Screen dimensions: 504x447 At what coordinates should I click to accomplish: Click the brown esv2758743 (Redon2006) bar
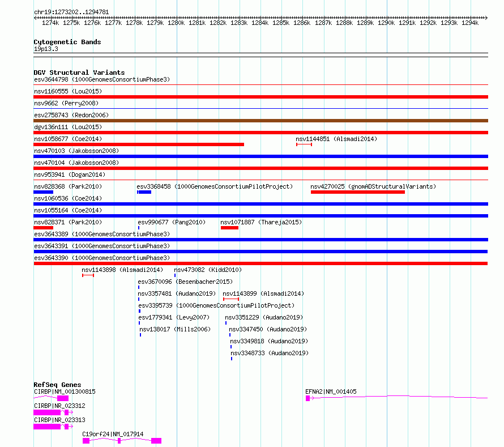260,121
